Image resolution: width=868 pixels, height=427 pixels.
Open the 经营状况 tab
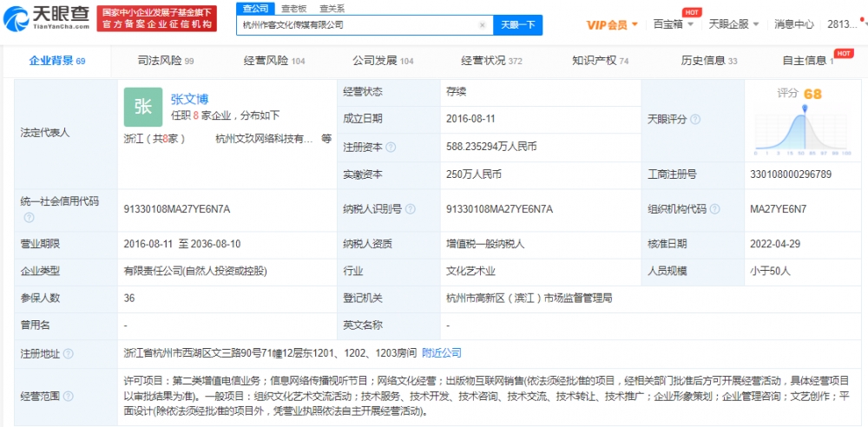(x=491, y=61)
